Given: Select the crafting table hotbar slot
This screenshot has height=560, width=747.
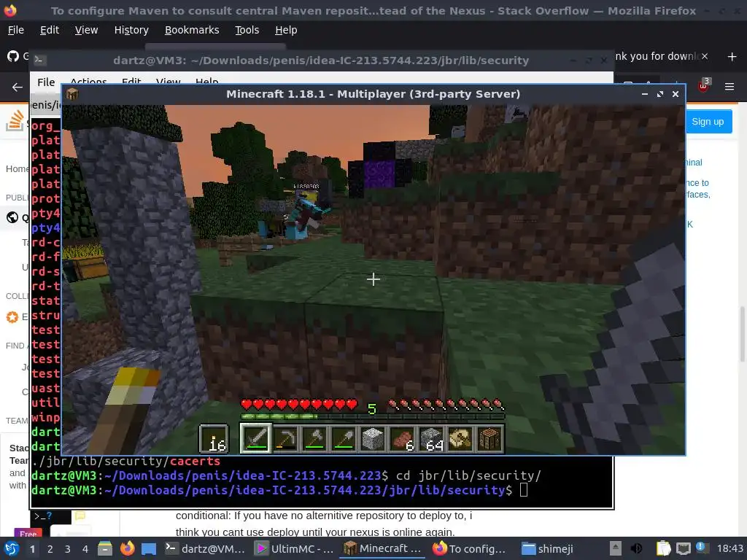Looking at the screenshot, I should pyautogui.click(x=489, y=438).
